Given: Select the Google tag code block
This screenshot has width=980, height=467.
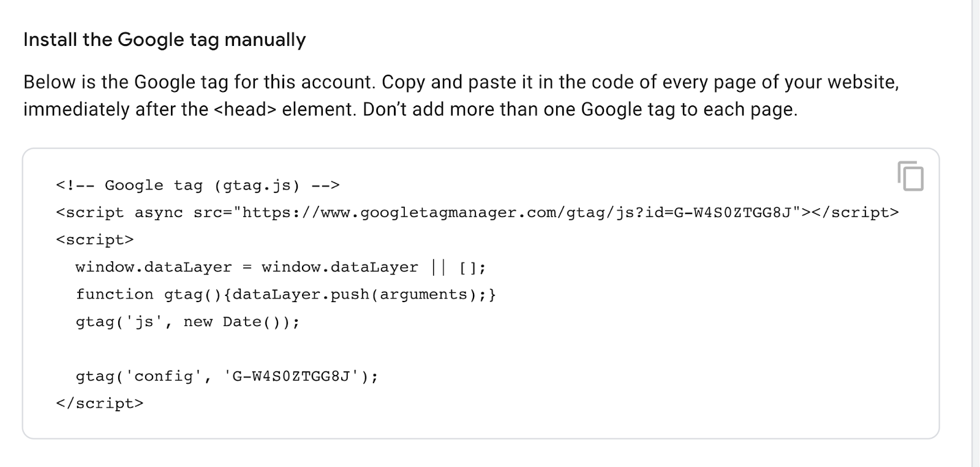Looking at the screenshot, I should [429, 294].
